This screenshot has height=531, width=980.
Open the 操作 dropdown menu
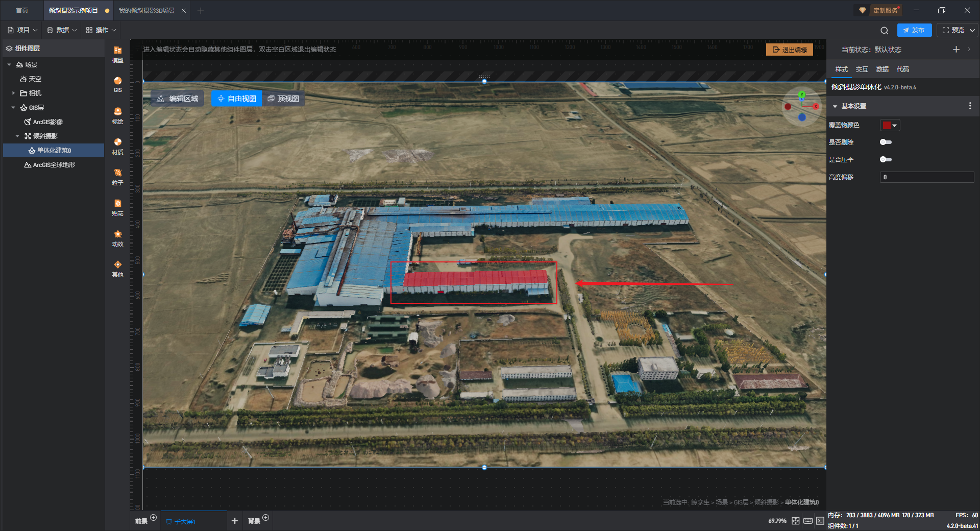coord(101,30)
